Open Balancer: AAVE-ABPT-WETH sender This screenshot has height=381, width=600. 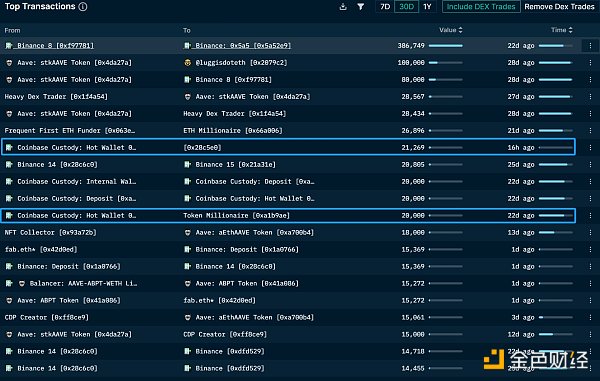point(83,283)
